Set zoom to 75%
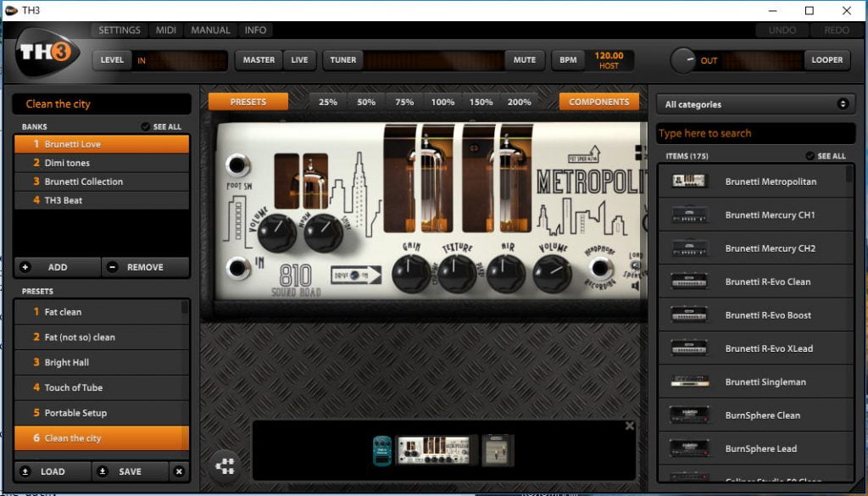The image size is (868, 496). click(x=404, y=102)
